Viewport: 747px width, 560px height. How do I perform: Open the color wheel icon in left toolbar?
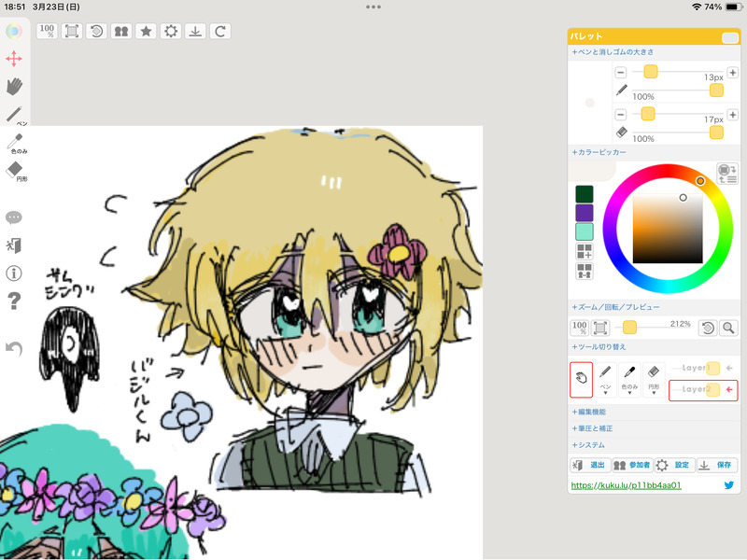point(14,32)
